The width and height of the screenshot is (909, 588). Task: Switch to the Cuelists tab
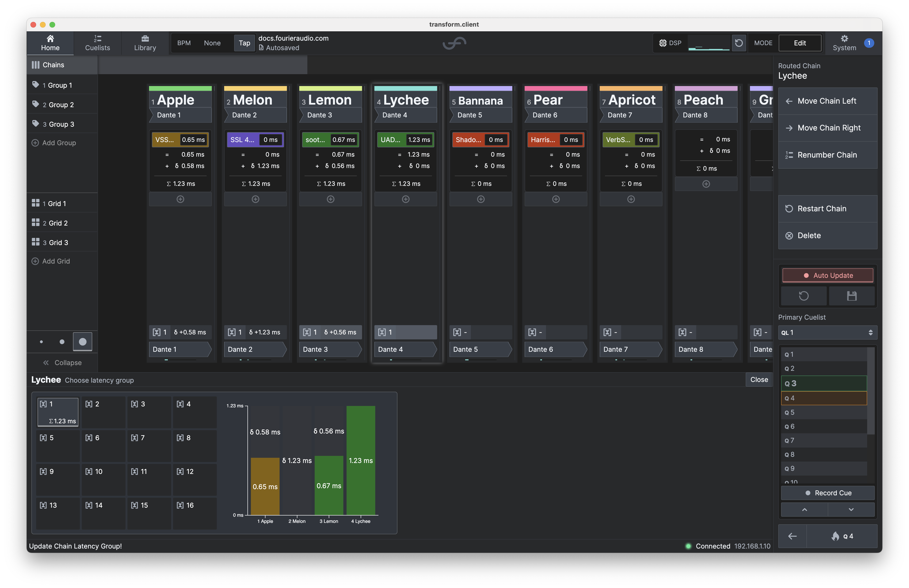97,43
